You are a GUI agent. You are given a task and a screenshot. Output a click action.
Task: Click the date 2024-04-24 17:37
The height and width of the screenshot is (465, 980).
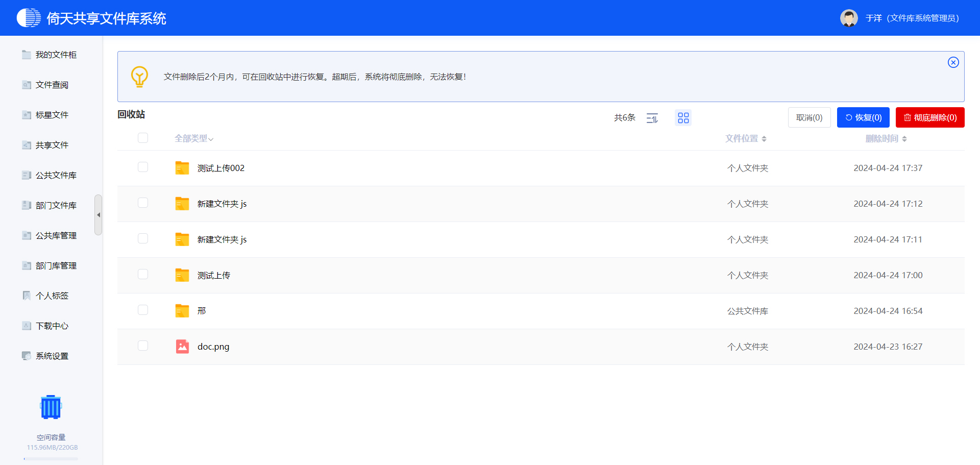click(888, 168)
